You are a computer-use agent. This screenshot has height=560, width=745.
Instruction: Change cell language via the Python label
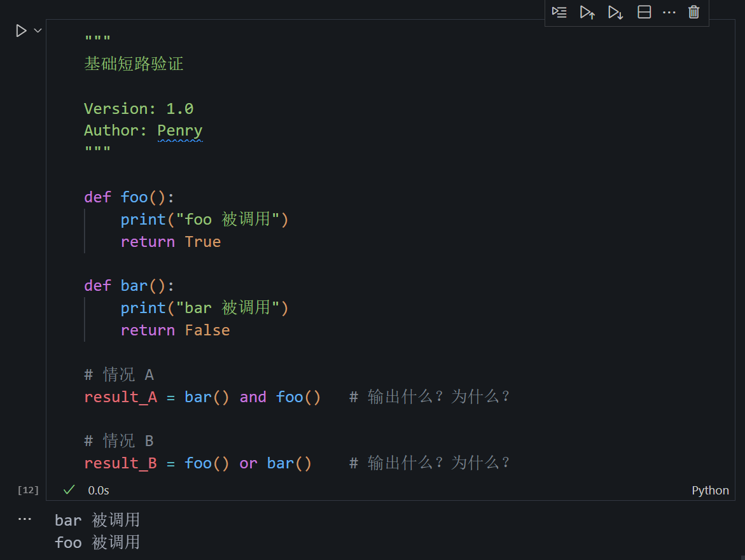710,490
